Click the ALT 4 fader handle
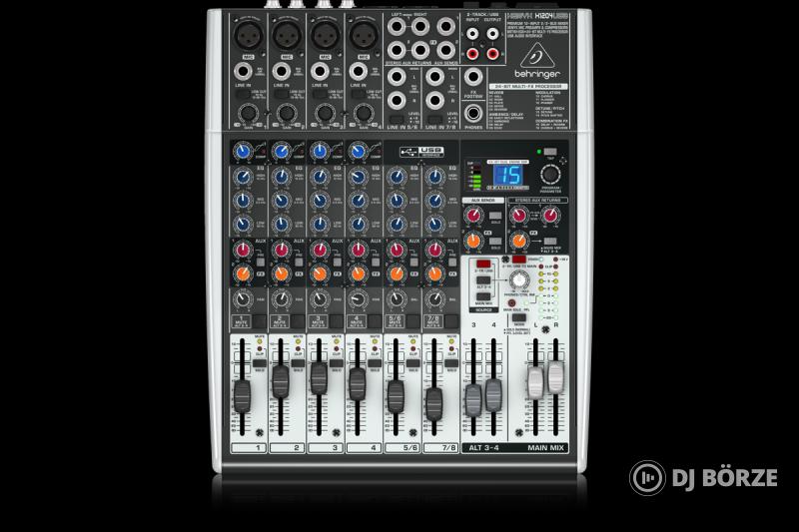Screen dimensions: 799x532 pyautogui.click(x=493, y=395)
